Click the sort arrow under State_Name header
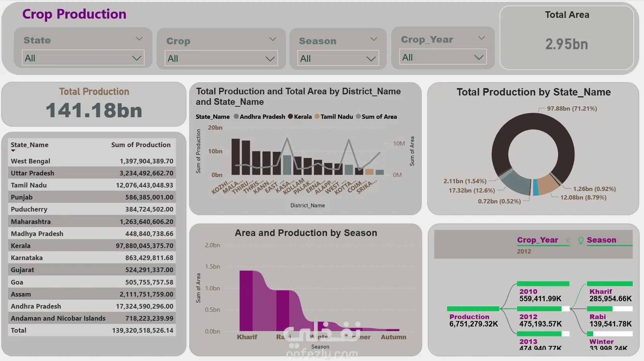Viewport: 644px width, 361px height. [13, 151]
